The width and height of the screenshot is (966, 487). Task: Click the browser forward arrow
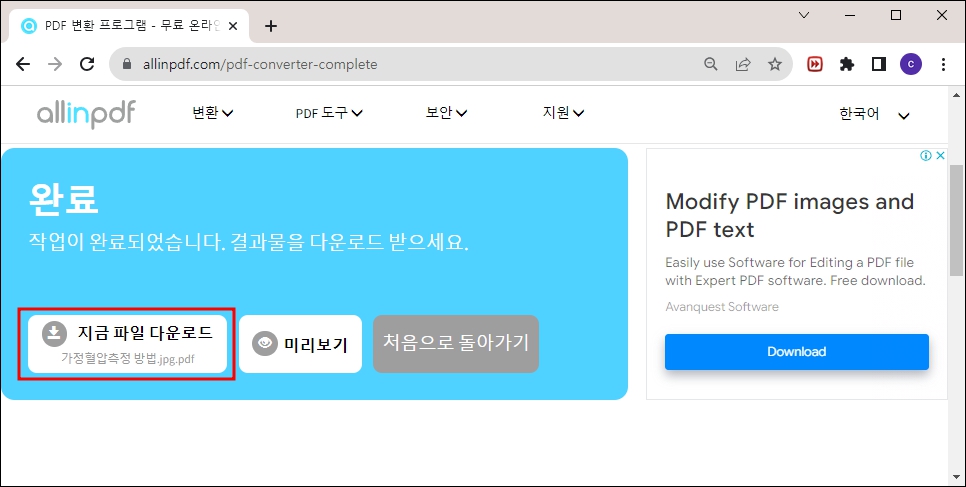(55, 64)
